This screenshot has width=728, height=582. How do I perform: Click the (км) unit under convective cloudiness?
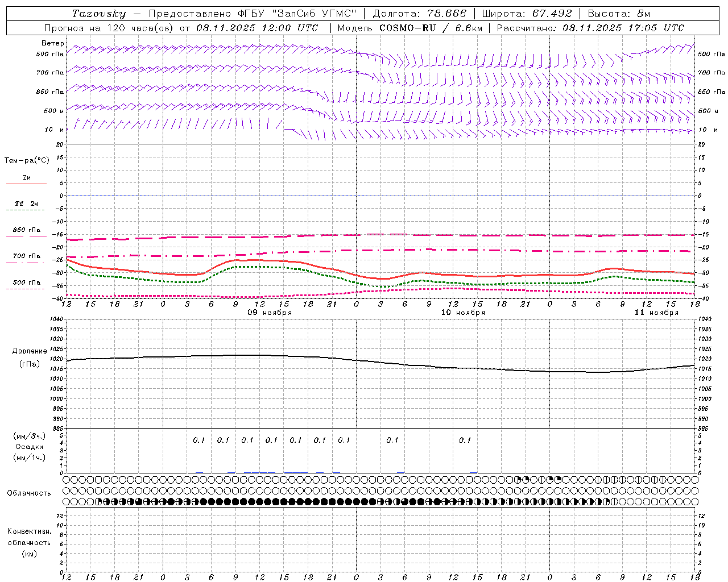coord(29,554)
